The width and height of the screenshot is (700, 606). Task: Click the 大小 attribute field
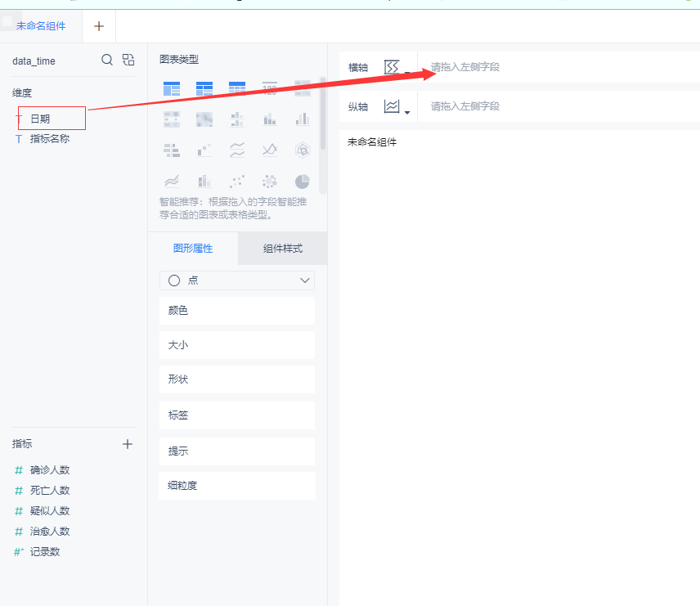(237, 345)
